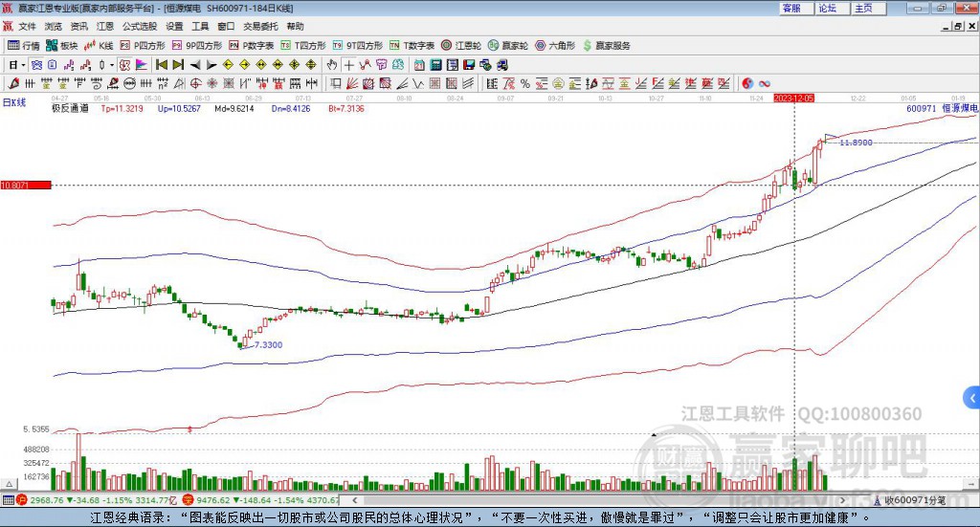Click the Tp=11.3219 indicator value
980x527 pixels.
point(122,108)
